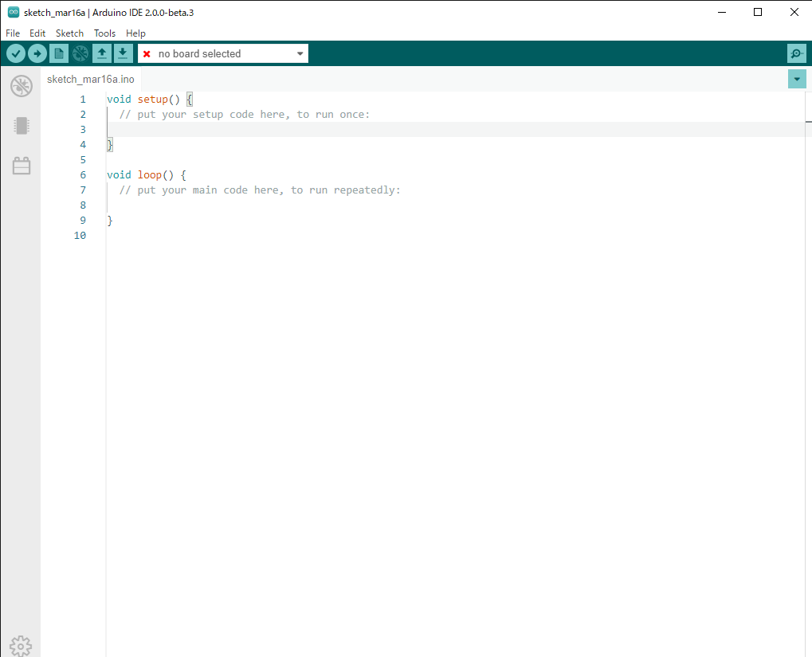The width and height of the screenshot is (812, 657).
Task: Open the Help menu
Action: click(x=135, y=33)
